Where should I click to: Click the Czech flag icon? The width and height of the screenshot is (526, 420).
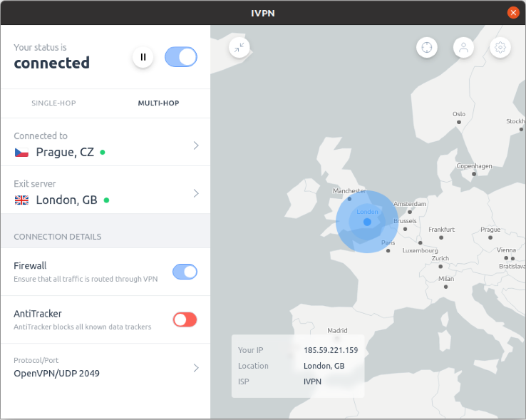pyautogui.click(x=21, y=153)
